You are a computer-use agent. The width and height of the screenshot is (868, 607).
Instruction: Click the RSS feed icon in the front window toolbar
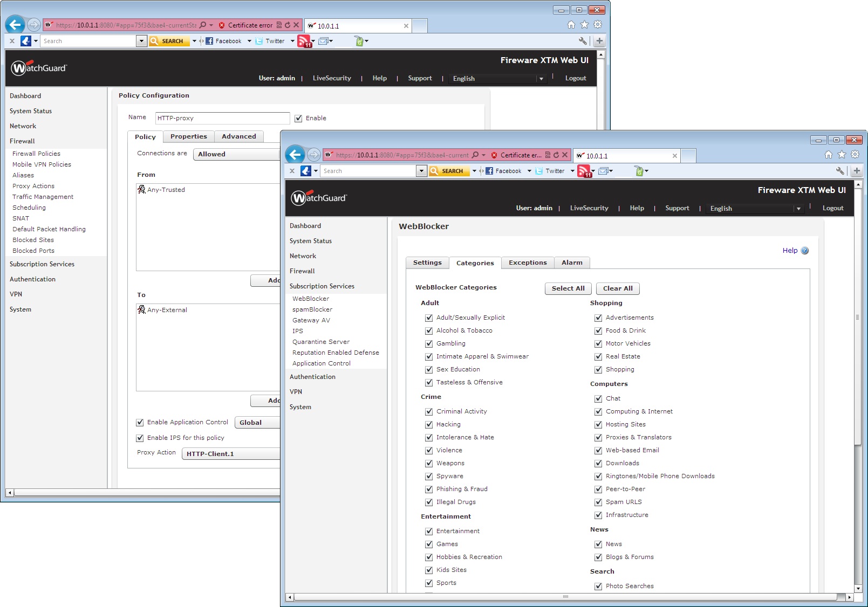584,171
